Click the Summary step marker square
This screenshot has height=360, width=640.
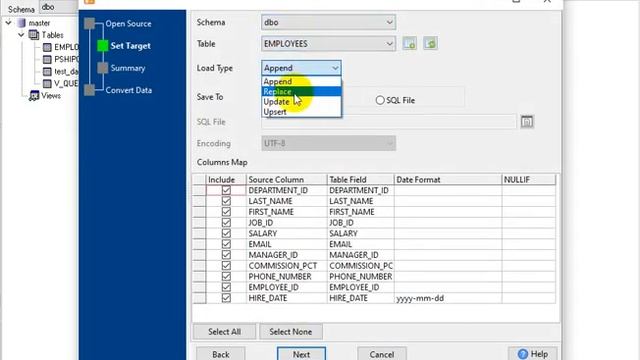coord(102,68)
